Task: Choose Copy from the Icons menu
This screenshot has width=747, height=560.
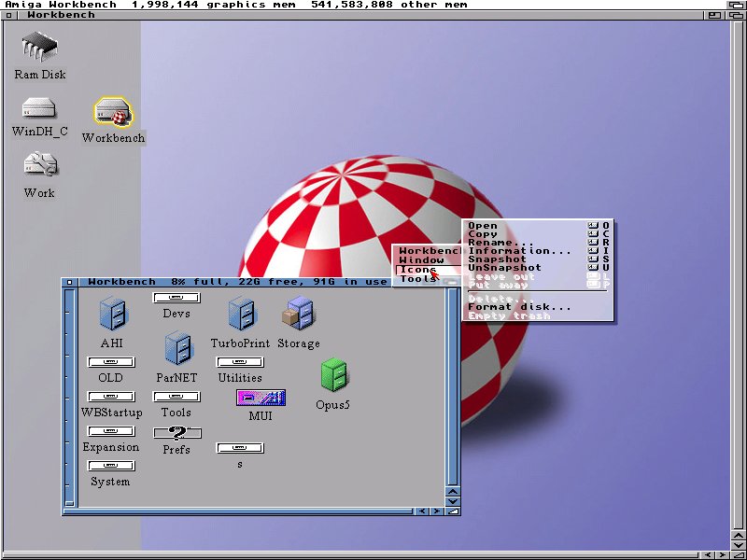Action: [538, 234]
